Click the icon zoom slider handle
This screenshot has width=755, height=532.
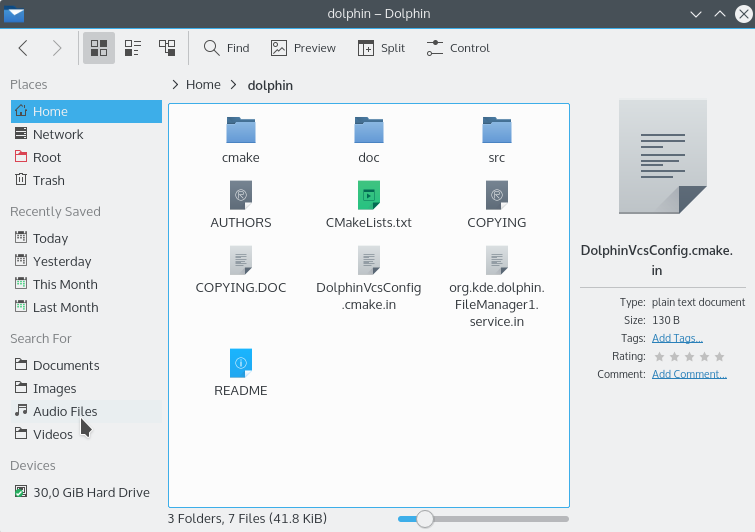[425, 518]
